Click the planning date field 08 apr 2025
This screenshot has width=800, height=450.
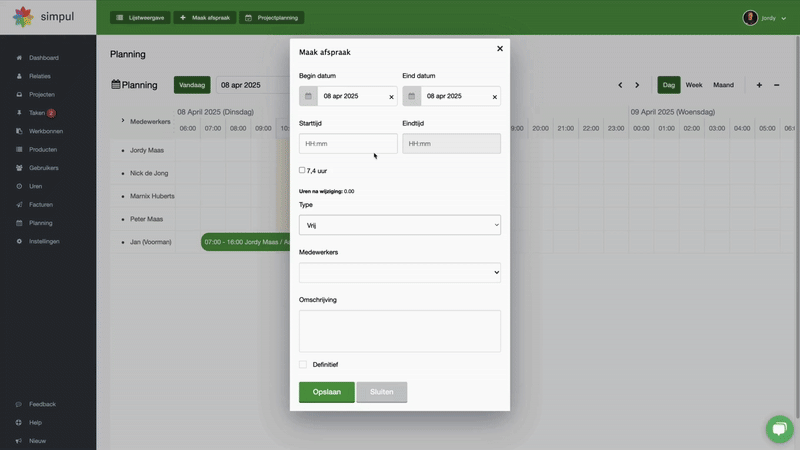[253, 85]
